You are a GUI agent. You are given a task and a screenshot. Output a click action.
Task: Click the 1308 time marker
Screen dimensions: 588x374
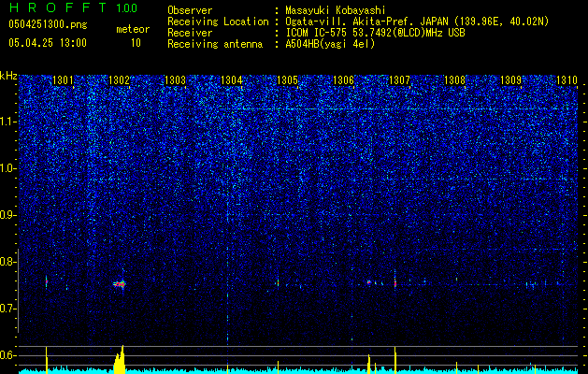click(x=455, y=79)
